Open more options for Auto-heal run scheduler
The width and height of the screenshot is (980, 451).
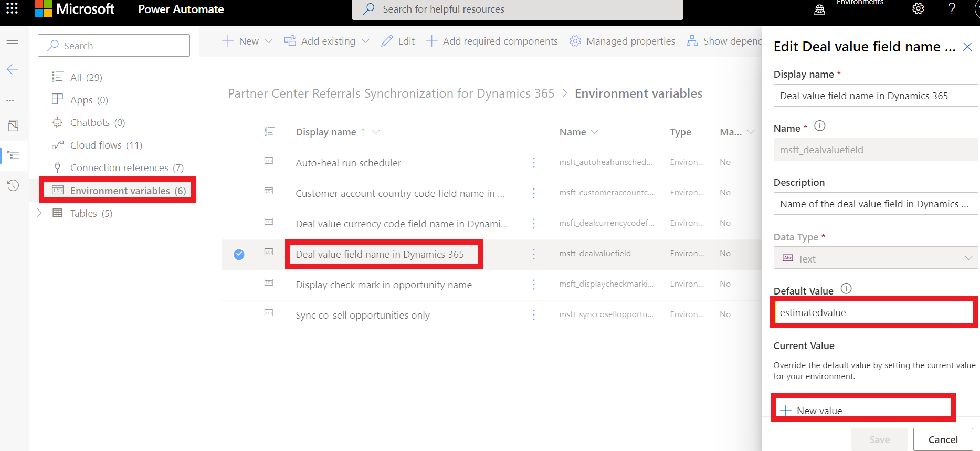point(534,163)
